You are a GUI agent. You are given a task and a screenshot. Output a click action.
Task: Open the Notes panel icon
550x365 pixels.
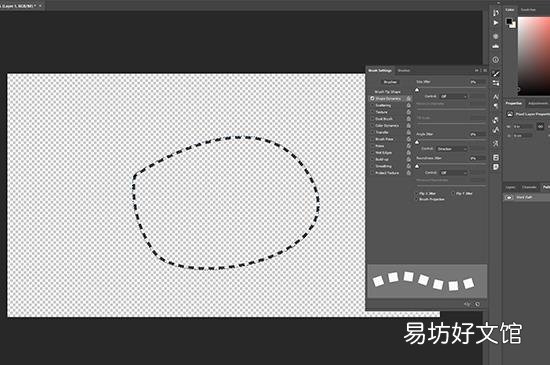tap(496, 167)
